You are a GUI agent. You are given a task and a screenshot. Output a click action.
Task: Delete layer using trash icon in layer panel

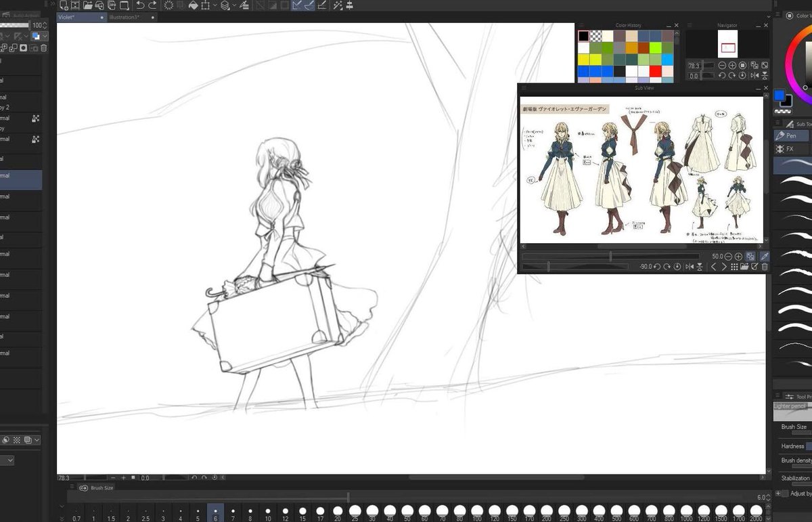[44, 48]
